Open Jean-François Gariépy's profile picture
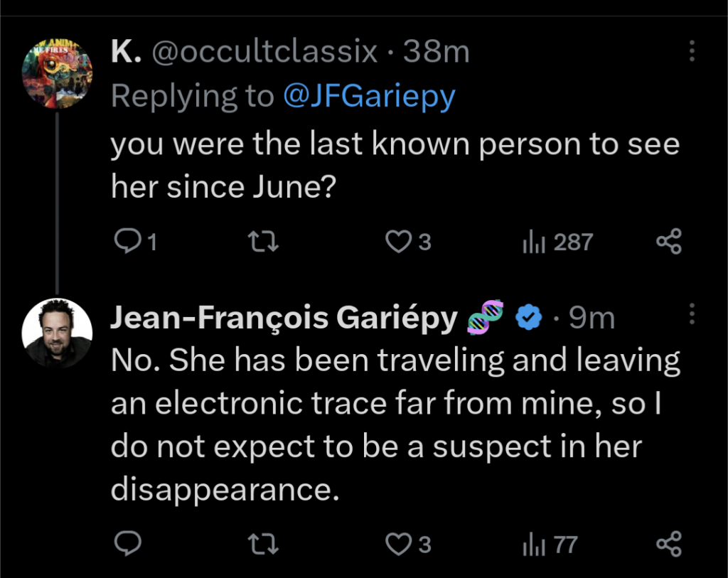The height and width of the screenshot is (578, 728). [58, 333]
